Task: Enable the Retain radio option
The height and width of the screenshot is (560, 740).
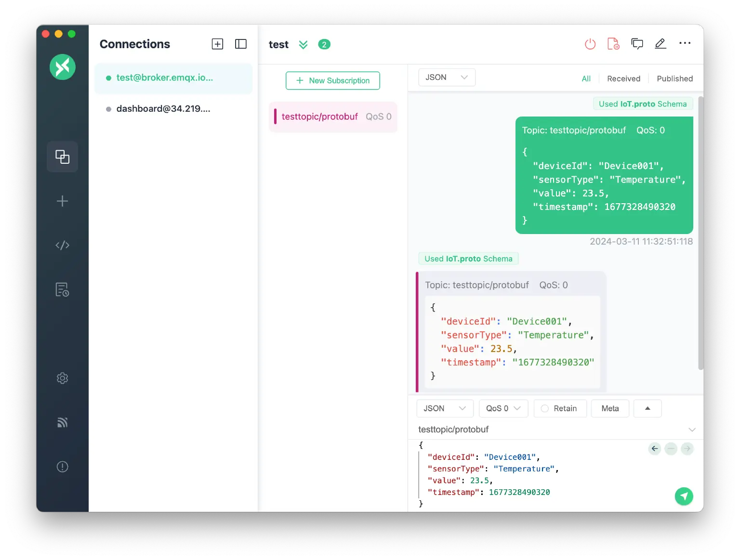Action: (545, 408)
